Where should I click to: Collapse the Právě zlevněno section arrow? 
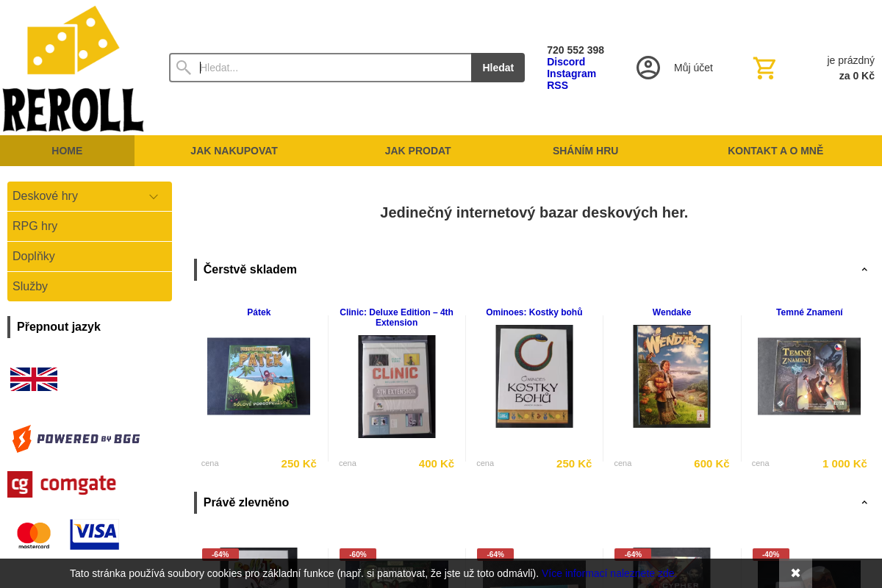864,503
